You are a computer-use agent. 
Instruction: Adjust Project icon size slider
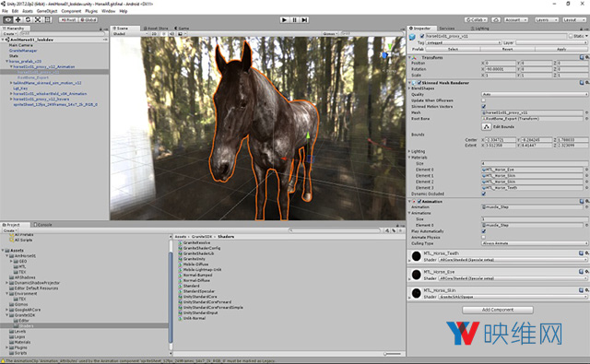pos(393,354)
